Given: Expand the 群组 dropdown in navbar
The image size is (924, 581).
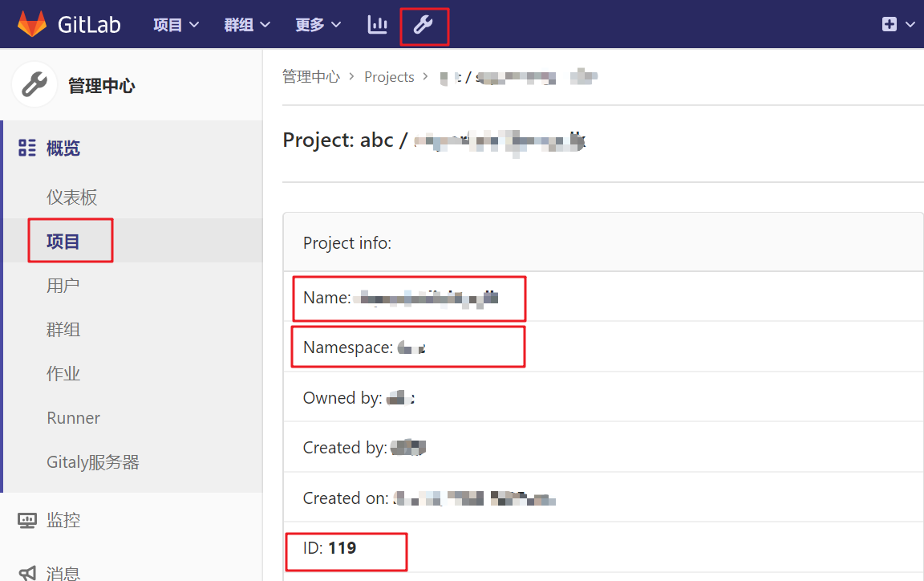Looking at the screenshot, I should 246,25.
